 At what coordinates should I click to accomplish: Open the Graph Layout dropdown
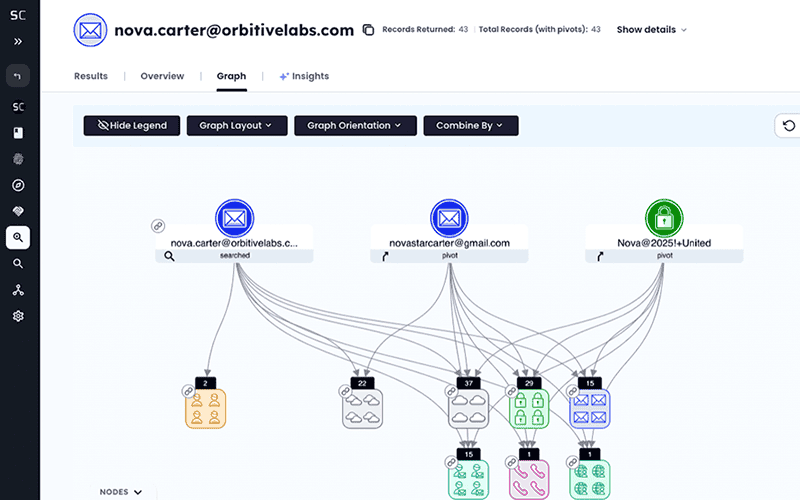click(237, 126)
